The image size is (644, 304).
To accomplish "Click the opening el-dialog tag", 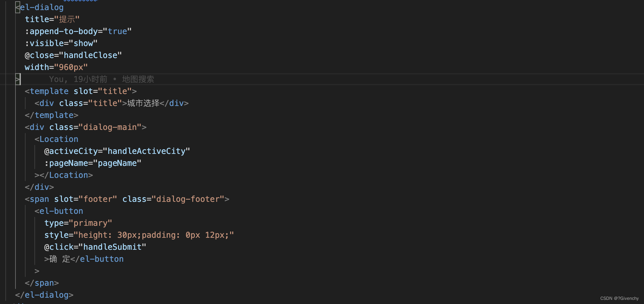I will (x=40, y=7).
